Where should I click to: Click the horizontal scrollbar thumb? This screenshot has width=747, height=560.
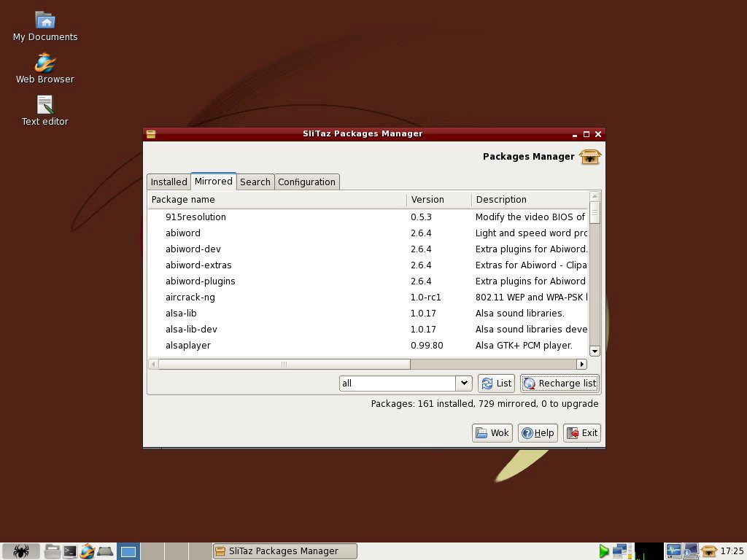(285, 365)
